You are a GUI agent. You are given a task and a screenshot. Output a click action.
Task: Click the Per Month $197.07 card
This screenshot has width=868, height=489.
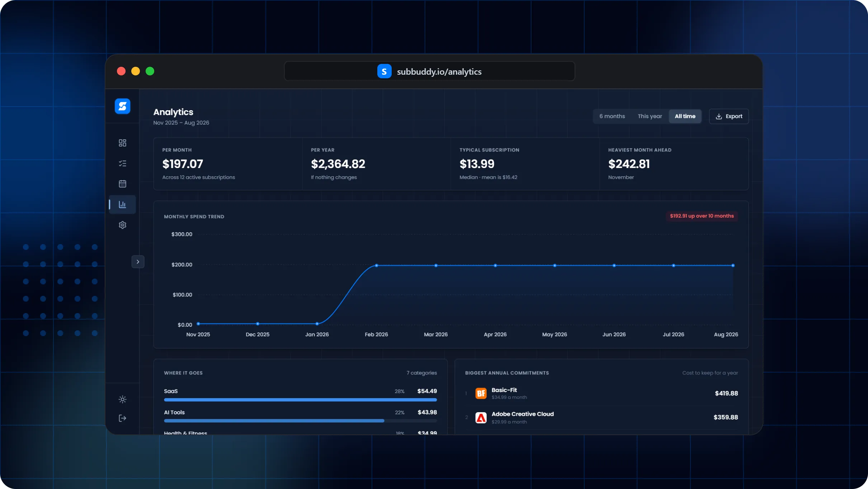coord(228,164)
